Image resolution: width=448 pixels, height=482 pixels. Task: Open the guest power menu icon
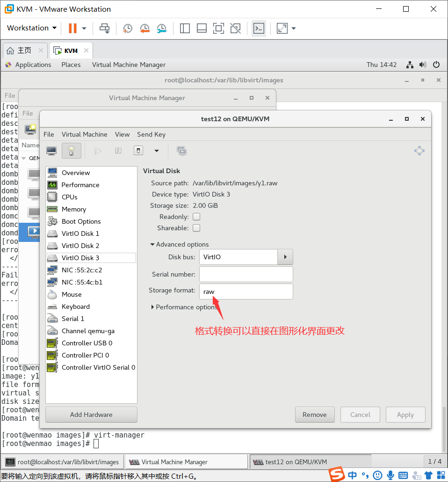coord(436,65)
